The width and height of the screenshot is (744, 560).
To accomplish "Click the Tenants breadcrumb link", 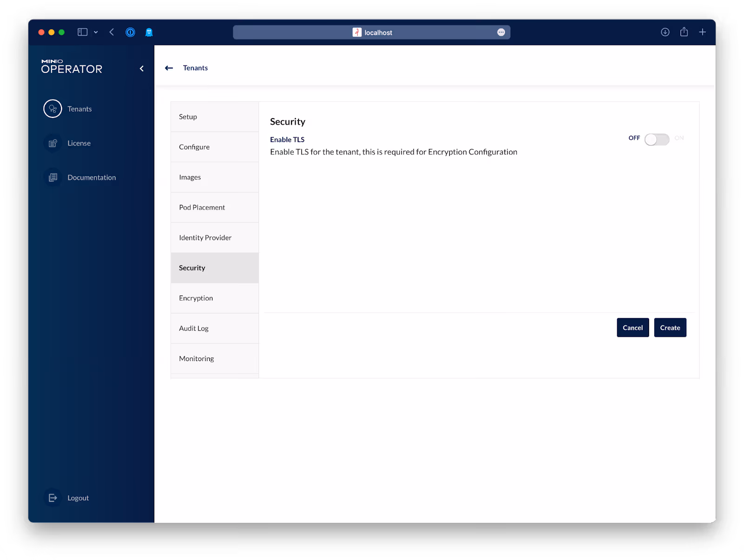I will [195, 68].
